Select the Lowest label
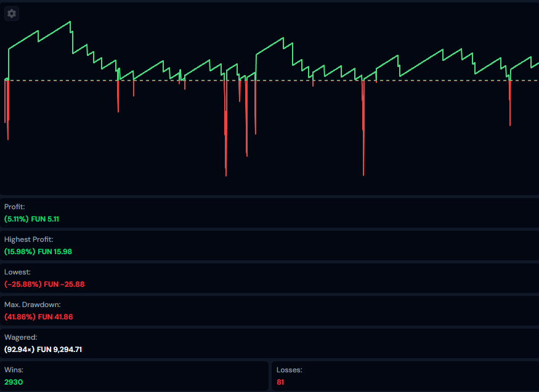This screenshot has height=392, width=539. point(17,271)
